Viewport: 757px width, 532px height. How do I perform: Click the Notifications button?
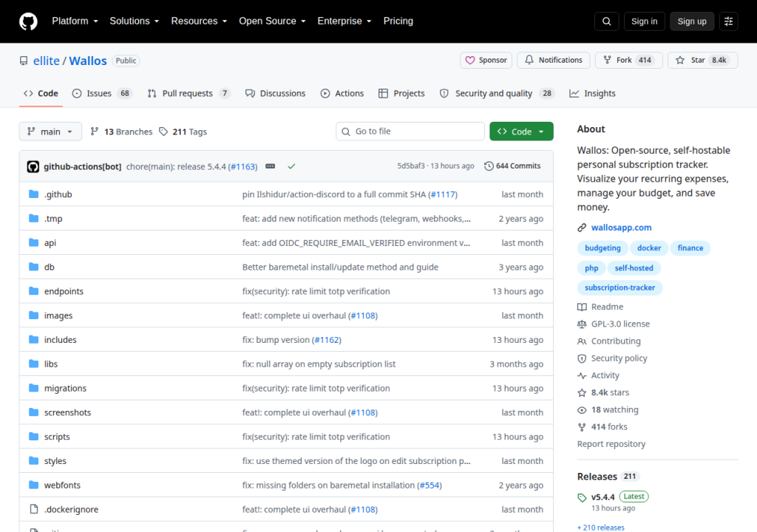553,60
